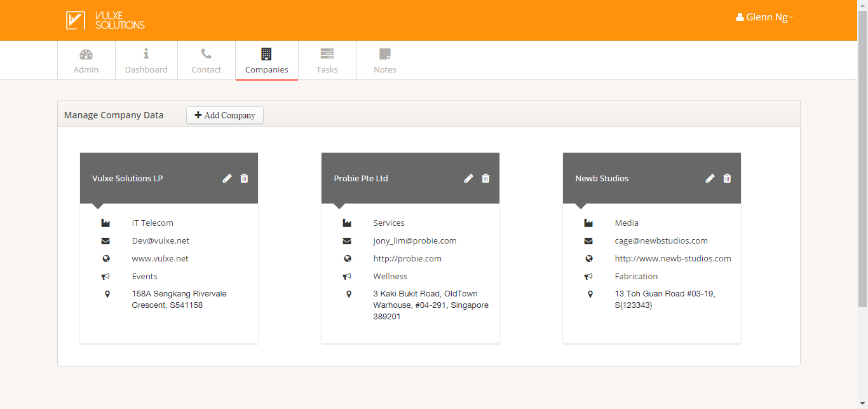Click the map pin beside 158A Sengkang Rivervale

pyautogui.click(x=107, y=295)
